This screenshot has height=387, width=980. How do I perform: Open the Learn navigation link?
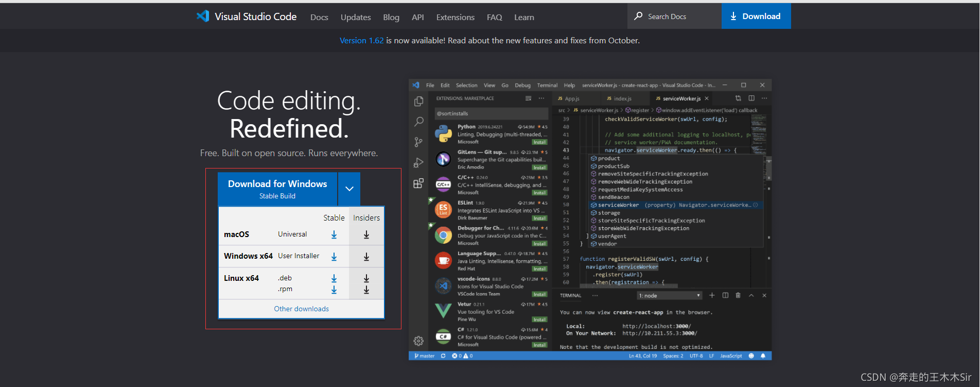pyautogui.click(x=524, y=17)
